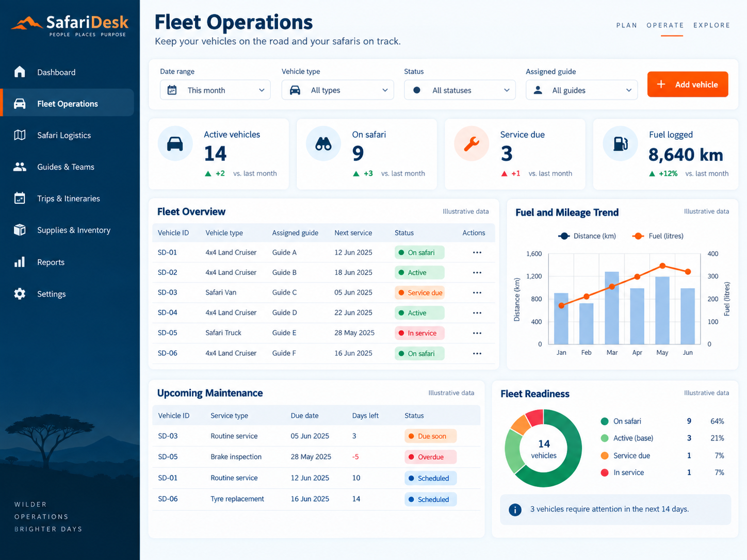
Task: Click the Active vehicles car icon
Action: tap(175, 144)
